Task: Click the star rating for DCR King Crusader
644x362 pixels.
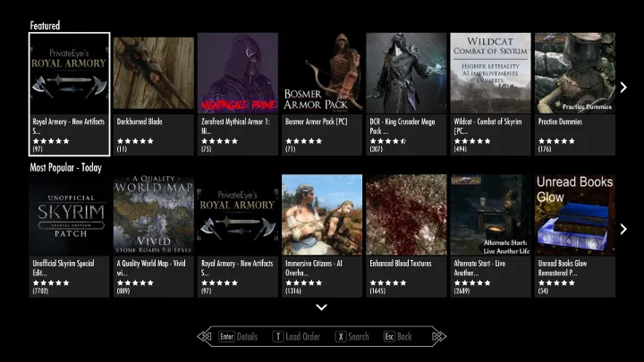Action: (387, 141)
